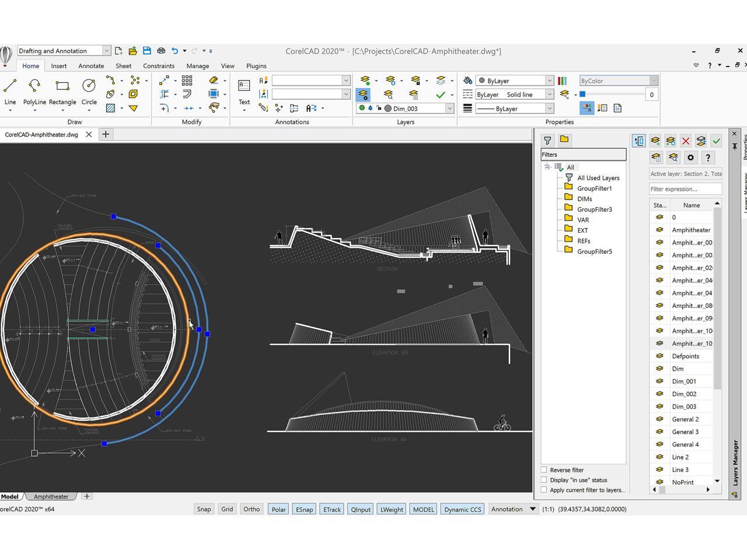
Task: Open the View ribbon tab
Action: pos(228,66)
